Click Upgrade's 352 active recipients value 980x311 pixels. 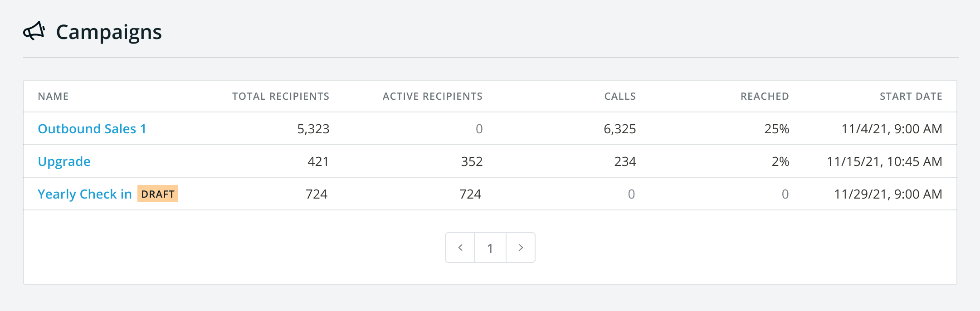472,161
